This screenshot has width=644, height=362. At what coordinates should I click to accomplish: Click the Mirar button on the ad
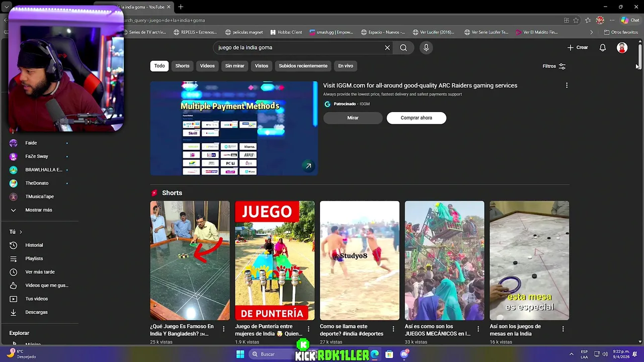point(353,118)
